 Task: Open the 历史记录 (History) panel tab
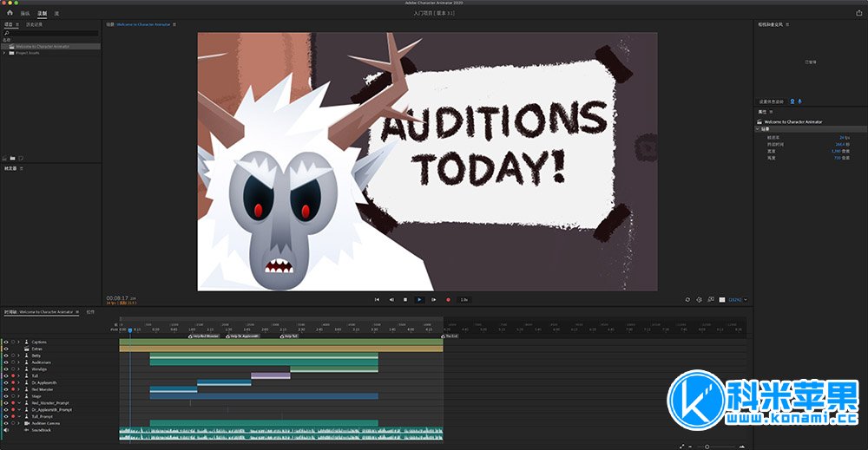coord(34,24)
